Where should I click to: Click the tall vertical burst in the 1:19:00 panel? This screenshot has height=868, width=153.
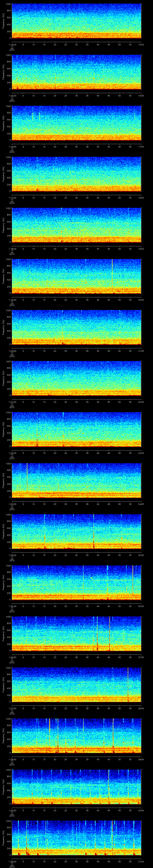(x=112, y=274)
